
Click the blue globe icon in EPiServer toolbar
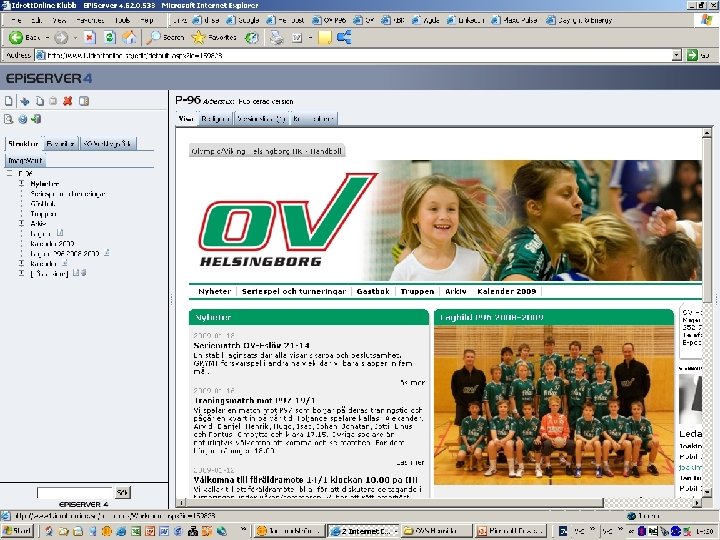coord(22,119)
